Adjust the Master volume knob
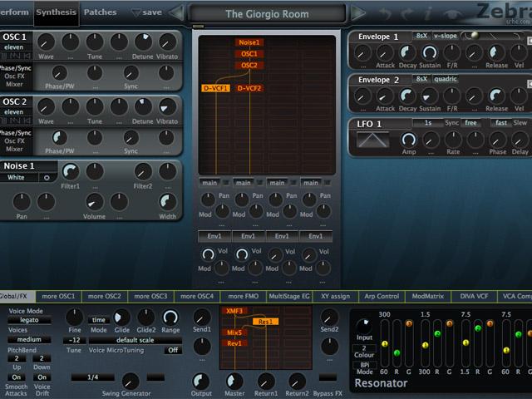Viewport: 532px width, 399px height. 235,381
